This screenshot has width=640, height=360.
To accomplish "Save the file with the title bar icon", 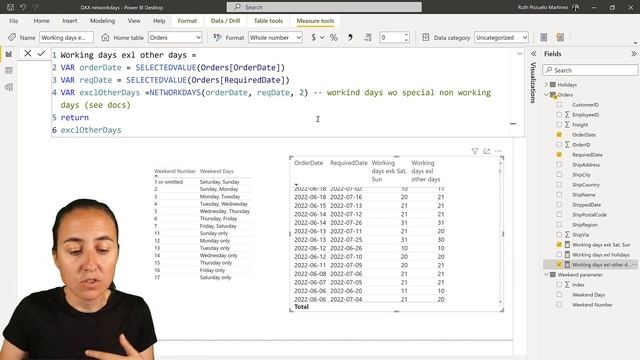I will (x=11, y=7).
